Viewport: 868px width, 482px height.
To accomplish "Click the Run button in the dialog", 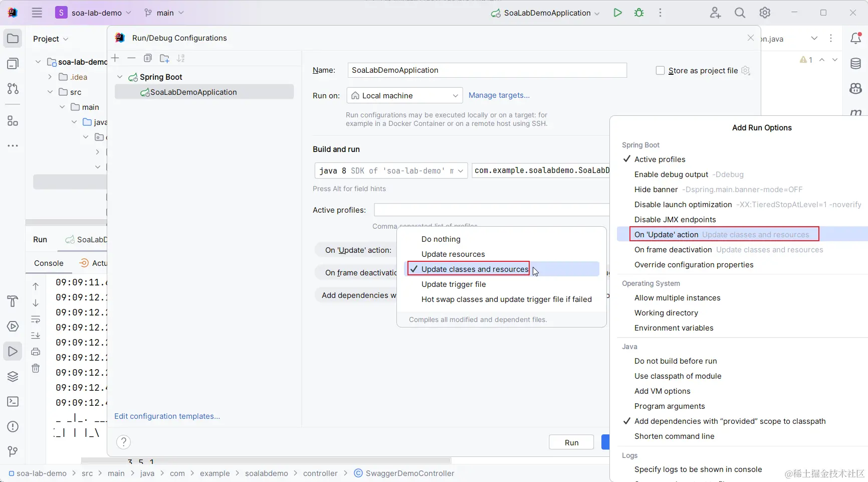I will tap(571, 442).
